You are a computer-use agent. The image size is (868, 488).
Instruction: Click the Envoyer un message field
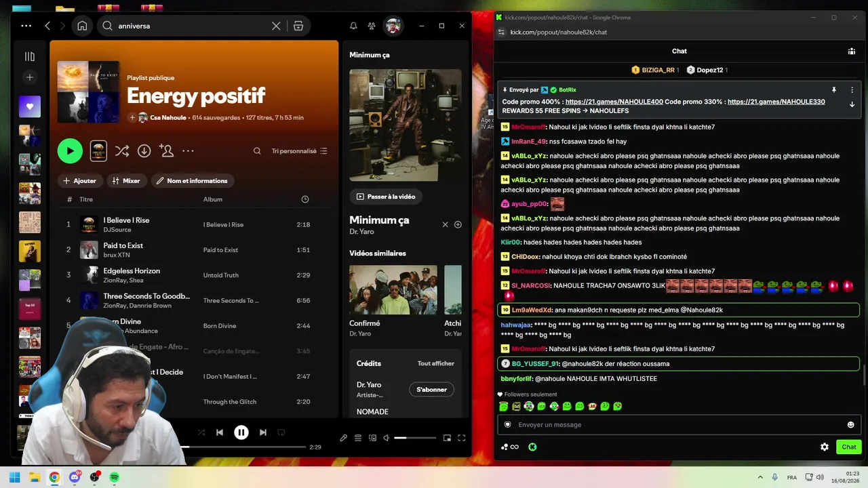(x=678, y=425)
